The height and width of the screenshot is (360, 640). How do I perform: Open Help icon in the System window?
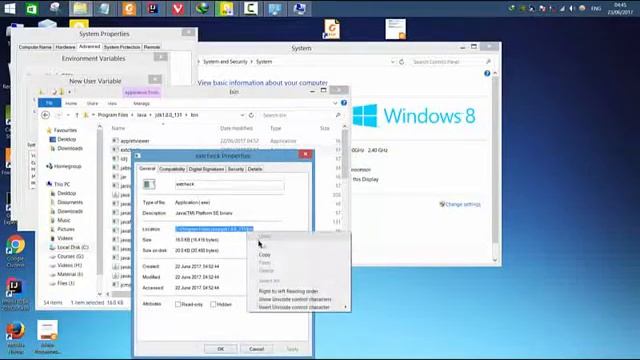pos(487,73)
